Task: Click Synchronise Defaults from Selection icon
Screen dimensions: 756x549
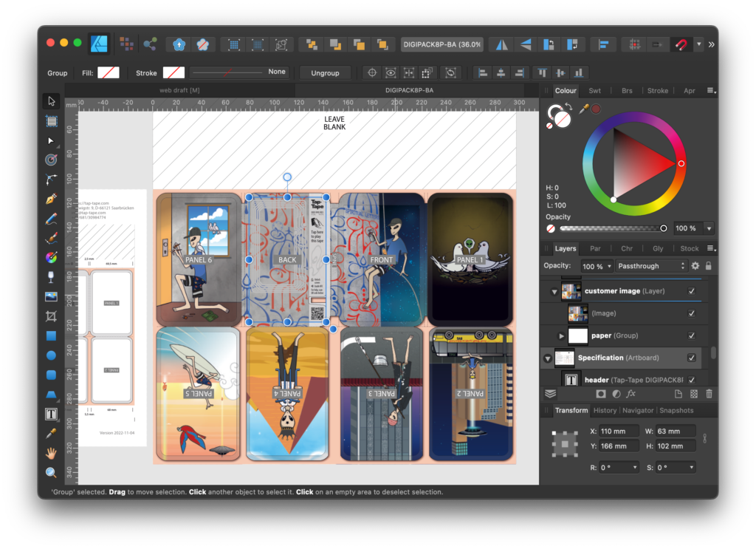Action: pyautogui.click(x=179, y=45)
